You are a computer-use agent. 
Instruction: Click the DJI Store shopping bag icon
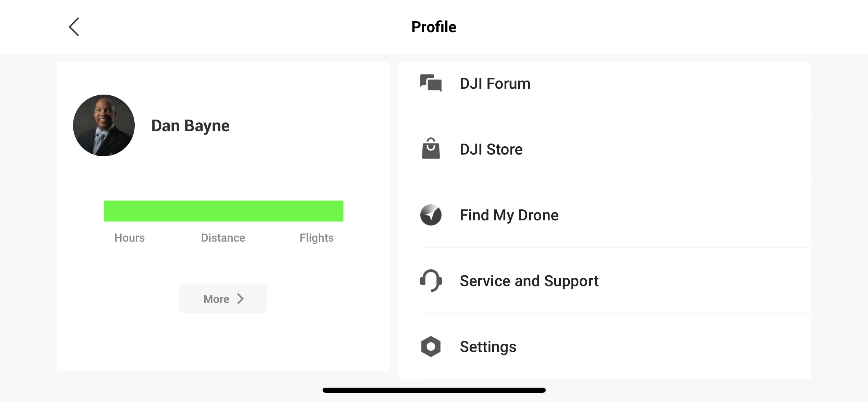coord(431,149)
